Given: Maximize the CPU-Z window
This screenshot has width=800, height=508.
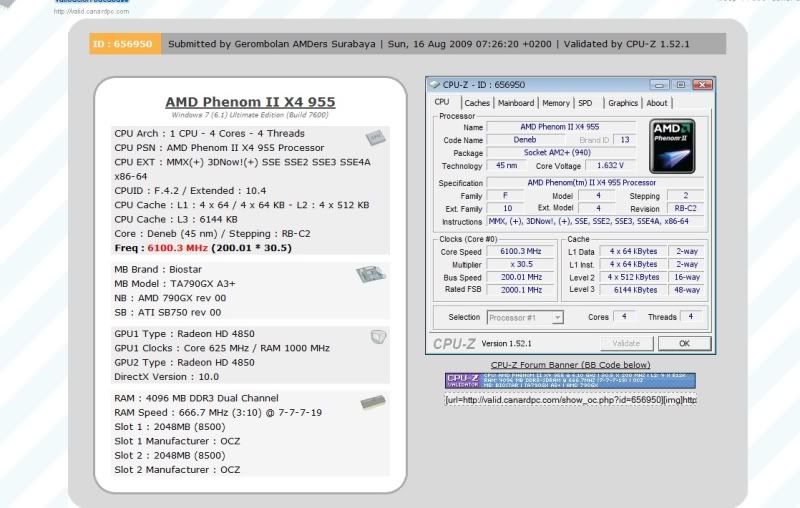Looking at the screenshot, I should (x=680, y=85).
